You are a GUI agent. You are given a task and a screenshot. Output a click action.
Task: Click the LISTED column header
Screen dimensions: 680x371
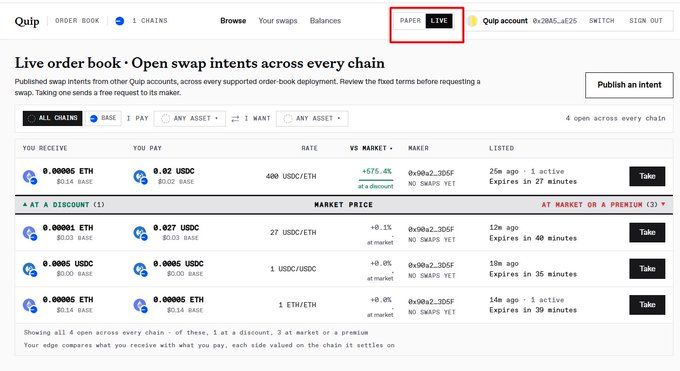tap(501, 148)
